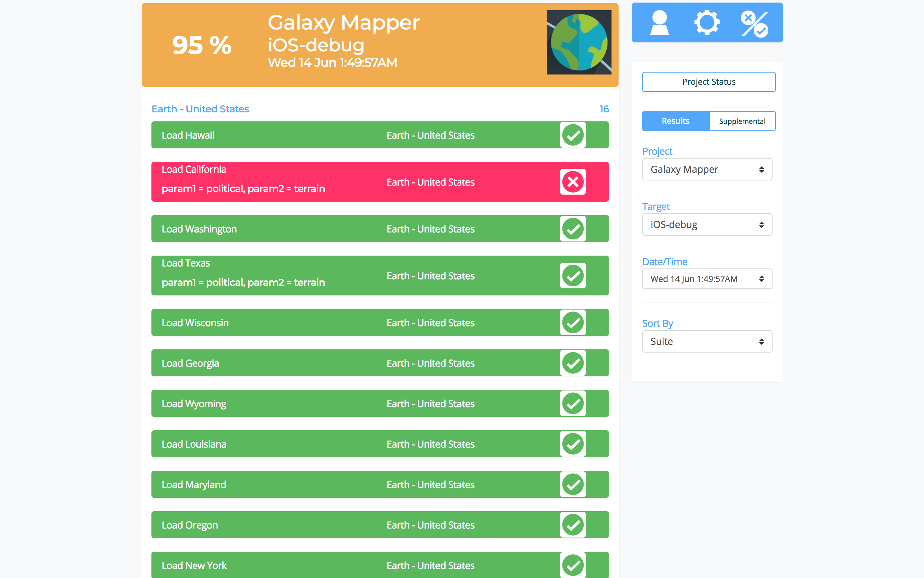Click the pass checkmark on Load Wyoming

(573, 403)
